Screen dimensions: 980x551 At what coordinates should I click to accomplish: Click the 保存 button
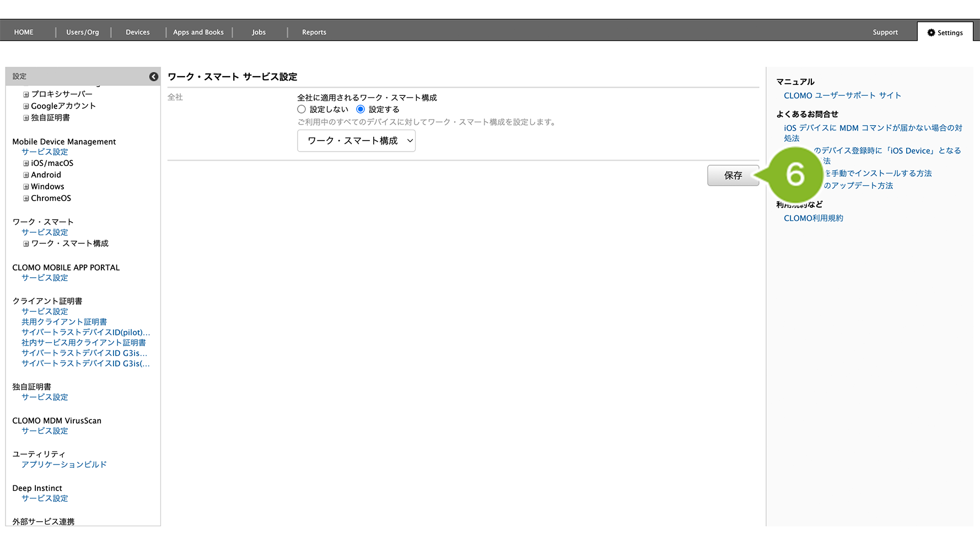point(733,176)
